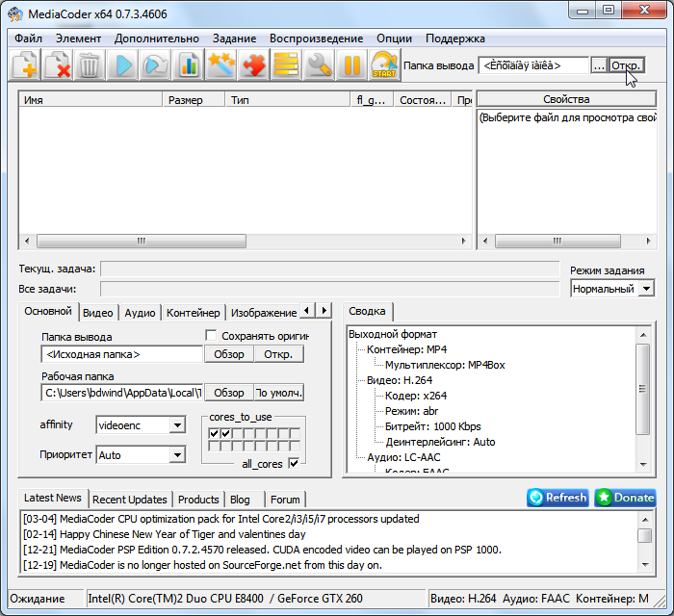Select 'Видео: H.264' in summary tree

point(400,380)
